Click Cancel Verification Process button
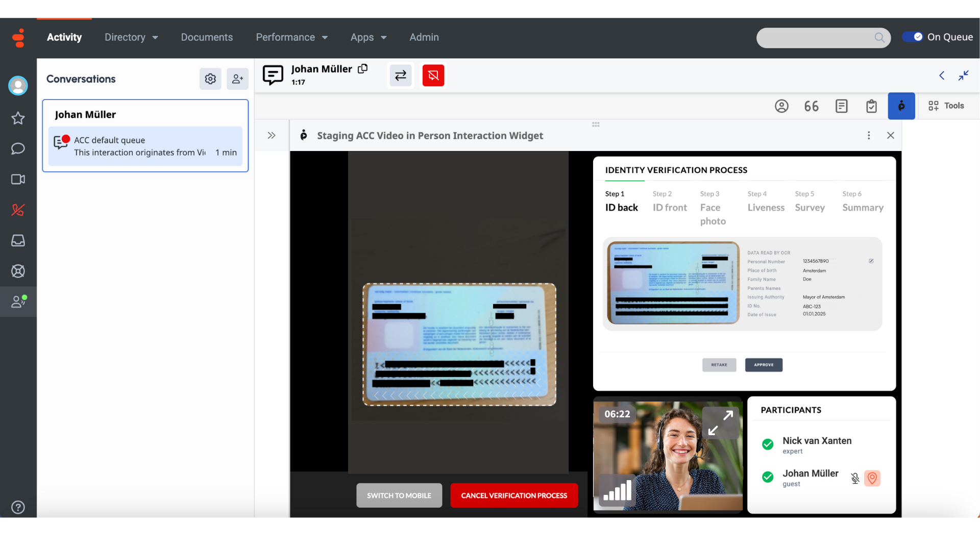 514,495
